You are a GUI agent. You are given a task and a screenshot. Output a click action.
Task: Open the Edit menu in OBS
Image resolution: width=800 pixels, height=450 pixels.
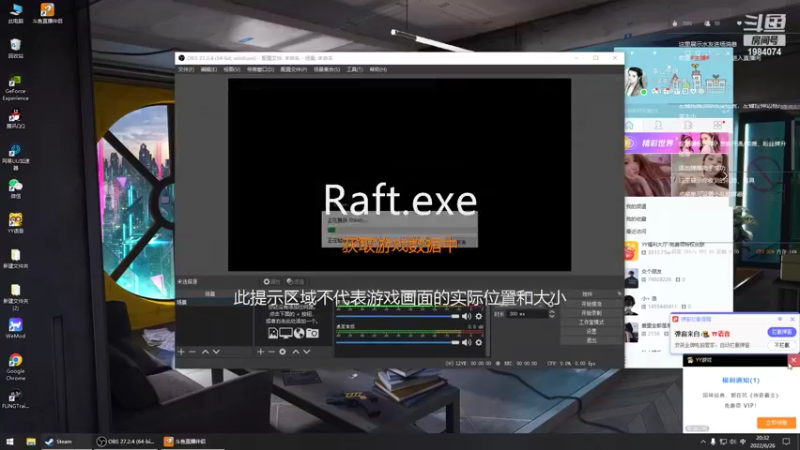(209, 69)
